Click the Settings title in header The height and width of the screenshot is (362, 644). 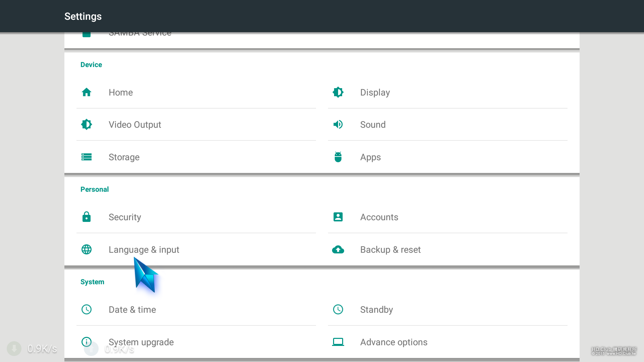point(83,16)
